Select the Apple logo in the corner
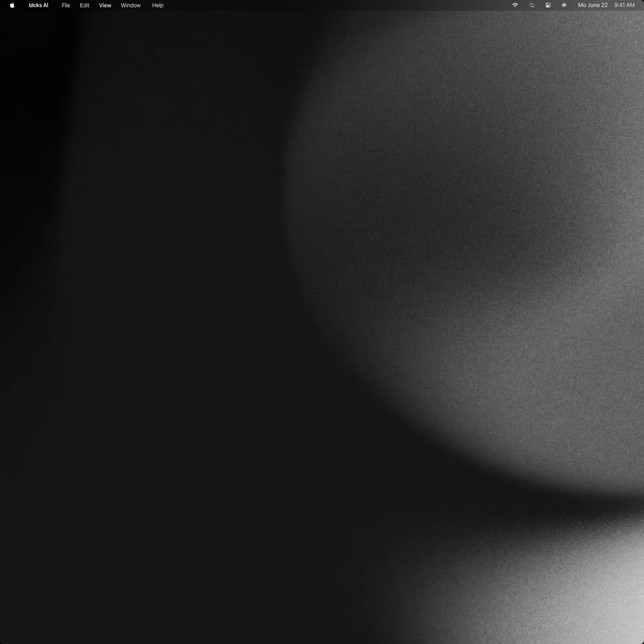Screen dimensions: 644x644 tap(11, 5)
